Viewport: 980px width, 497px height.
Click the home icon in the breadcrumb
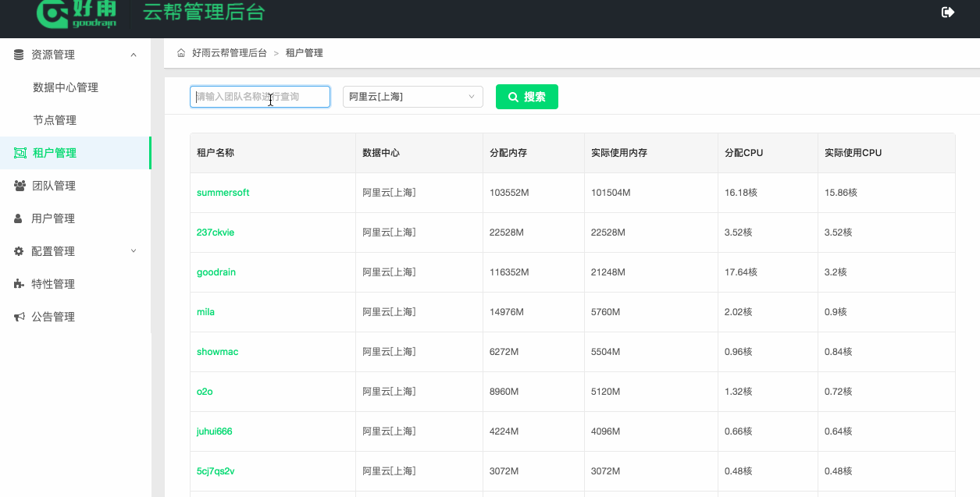point(181,53)
